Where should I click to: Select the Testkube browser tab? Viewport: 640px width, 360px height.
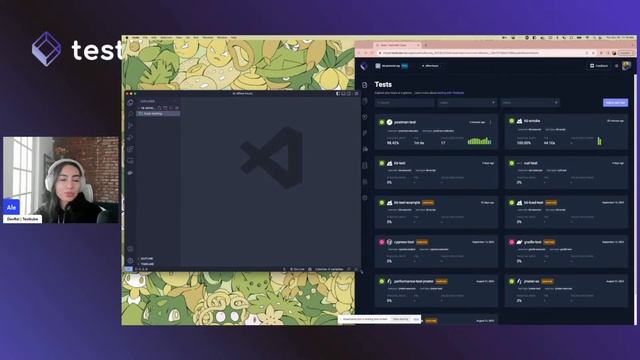tap(397, 45)
